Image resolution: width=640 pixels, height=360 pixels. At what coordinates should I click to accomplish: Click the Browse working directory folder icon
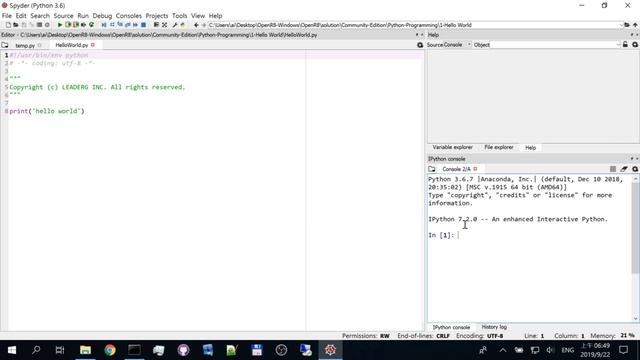click(x=627, y=25)
